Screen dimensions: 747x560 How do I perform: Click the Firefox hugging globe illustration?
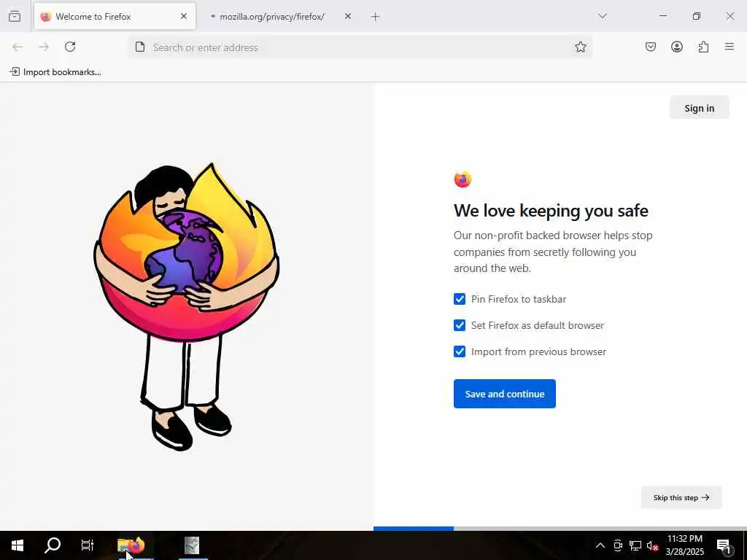click(186, 306)
